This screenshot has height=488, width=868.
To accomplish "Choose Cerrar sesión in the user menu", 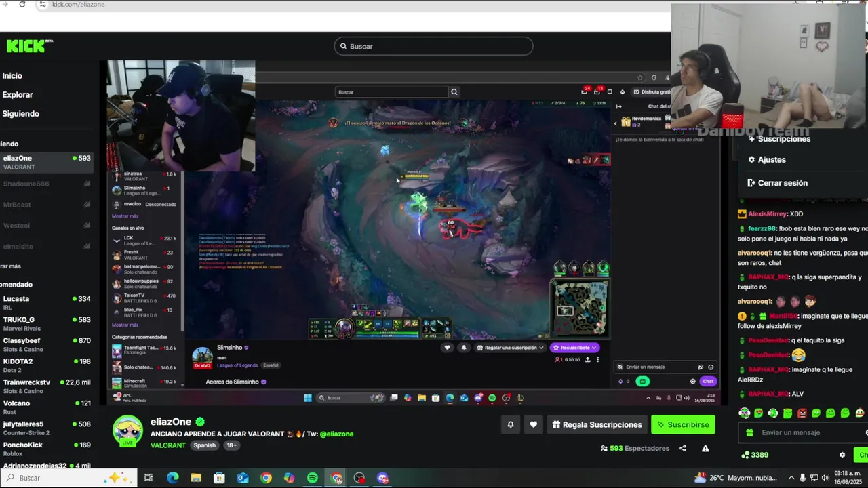I will coord(783,183).
